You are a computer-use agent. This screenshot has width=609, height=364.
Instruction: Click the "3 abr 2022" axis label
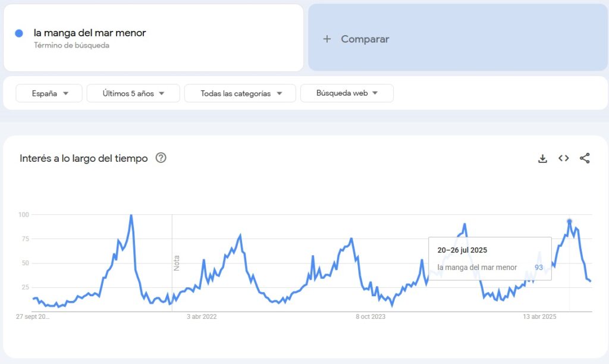coord(202,317)
